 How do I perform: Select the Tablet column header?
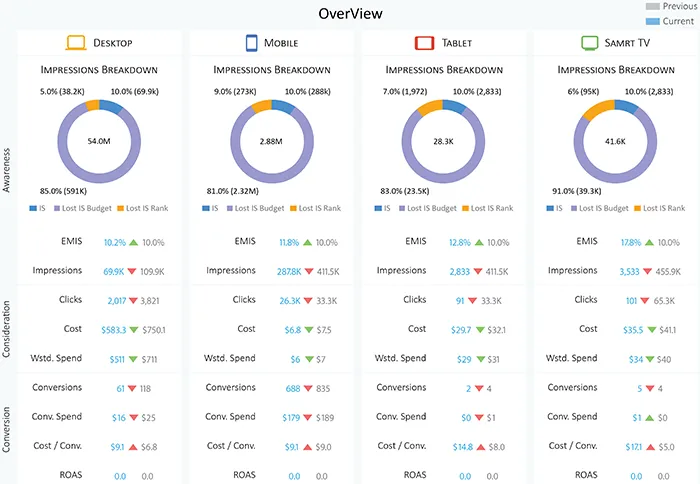[444, 43]
